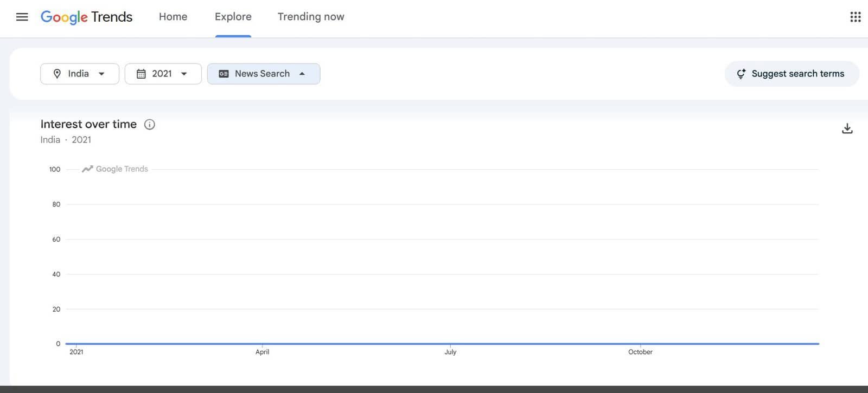Go to the Home tab

click(x=173, y=17)
